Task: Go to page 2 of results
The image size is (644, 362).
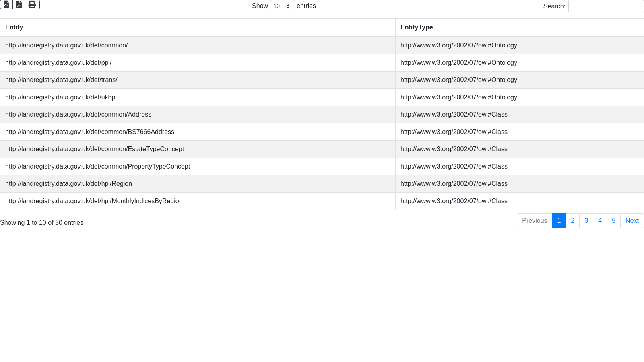Action: (x=572, y=221)
